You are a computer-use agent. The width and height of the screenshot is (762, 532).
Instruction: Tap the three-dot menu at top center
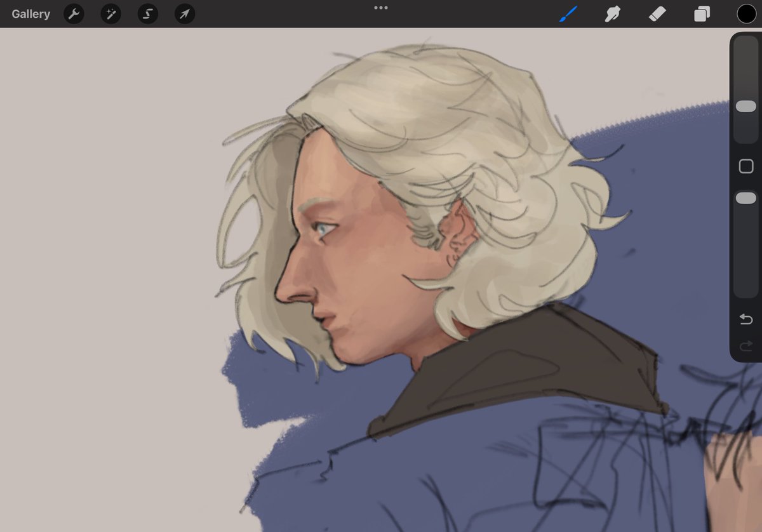[x=381, y=8]
